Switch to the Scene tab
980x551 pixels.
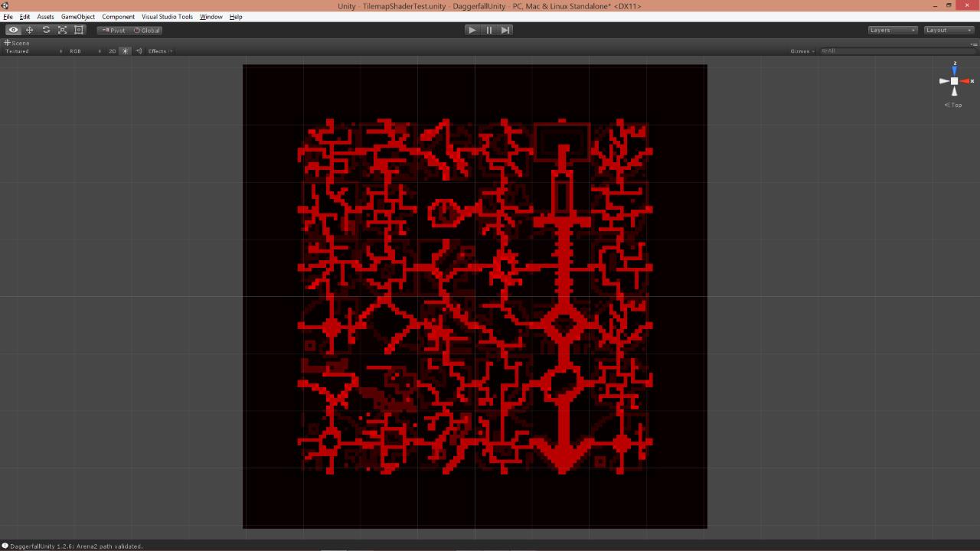17,43
